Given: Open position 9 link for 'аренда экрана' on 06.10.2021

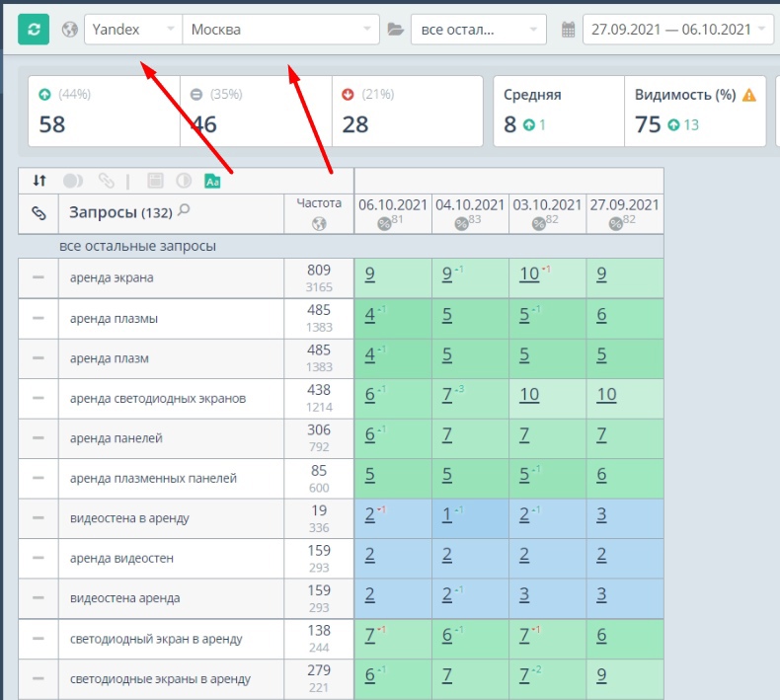Looking at the screenshot, I should pos(369,273).
